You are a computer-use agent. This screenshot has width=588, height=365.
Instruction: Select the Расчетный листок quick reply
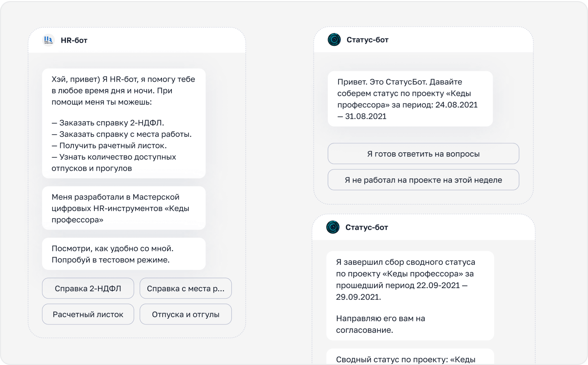pos(88,314)
